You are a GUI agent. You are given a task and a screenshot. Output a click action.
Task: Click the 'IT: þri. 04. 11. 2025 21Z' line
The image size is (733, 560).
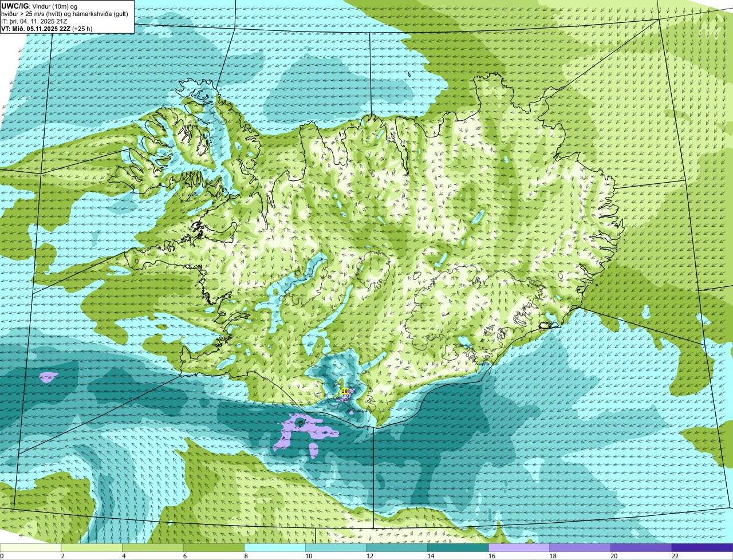(34, 21)
